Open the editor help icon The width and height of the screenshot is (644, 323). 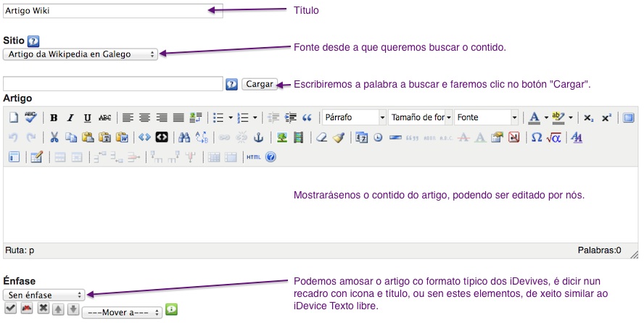coord(271,157)
